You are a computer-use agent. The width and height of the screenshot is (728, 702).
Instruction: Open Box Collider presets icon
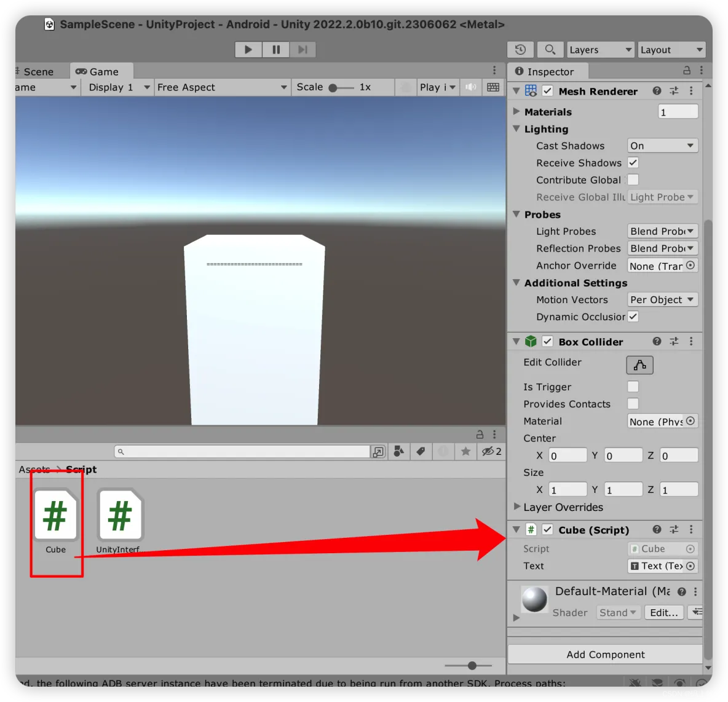[x=674, y=342]
